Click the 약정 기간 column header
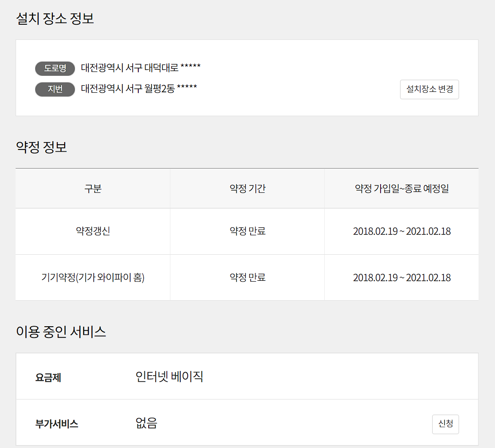The image size is (495, 448). point(247,188)
